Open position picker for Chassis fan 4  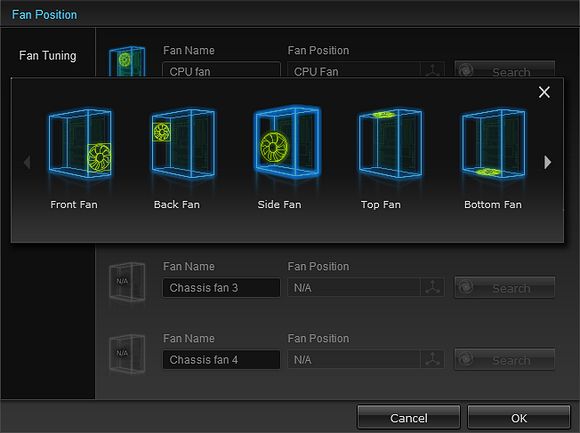tap(432, 359)
